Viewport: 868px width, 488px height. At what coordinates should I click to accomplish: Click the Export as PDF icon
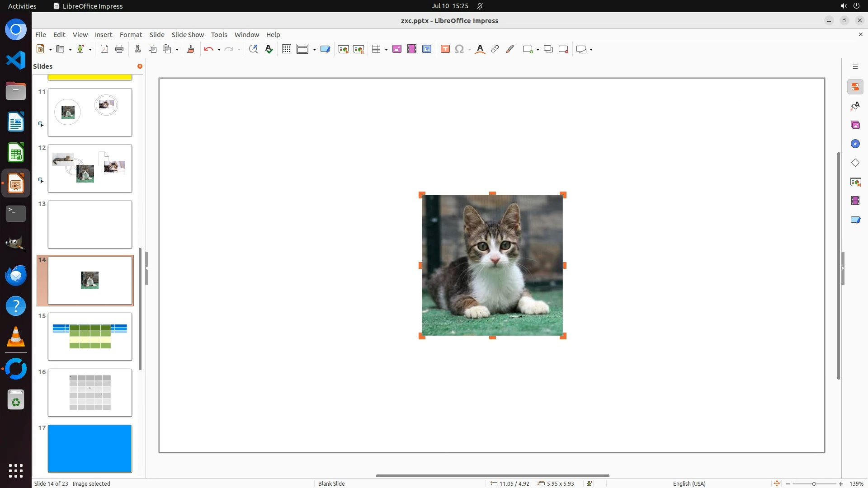click(104, 49)
